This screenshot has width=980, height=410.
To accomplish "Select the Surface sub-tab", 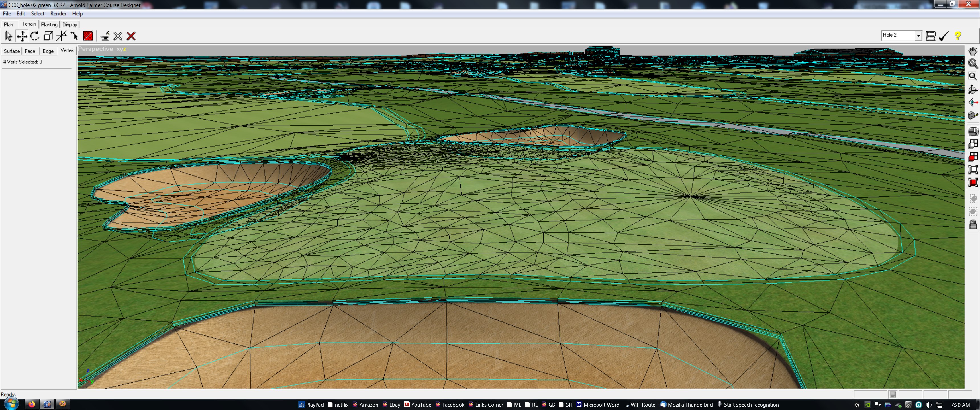I will point(12,51).
